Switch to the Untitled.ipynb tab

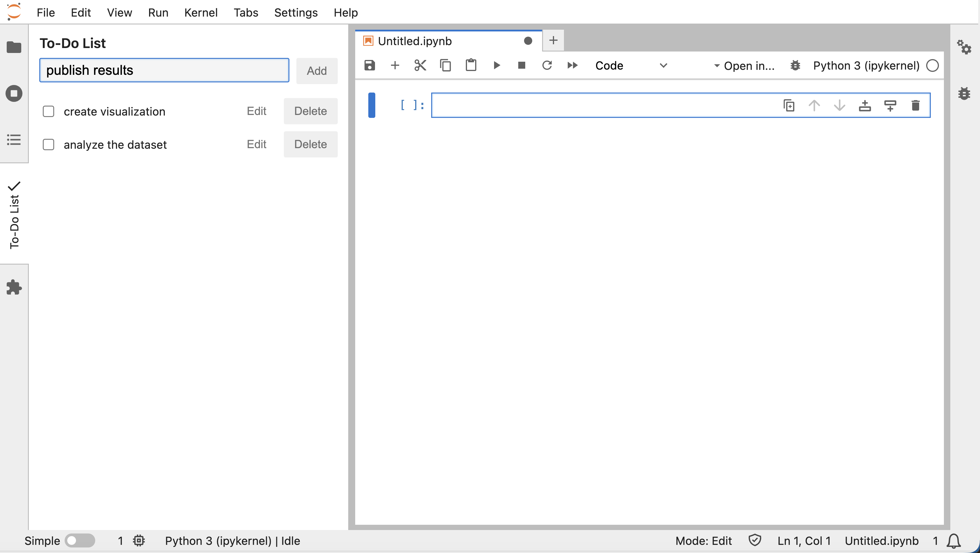pos(415,41)
